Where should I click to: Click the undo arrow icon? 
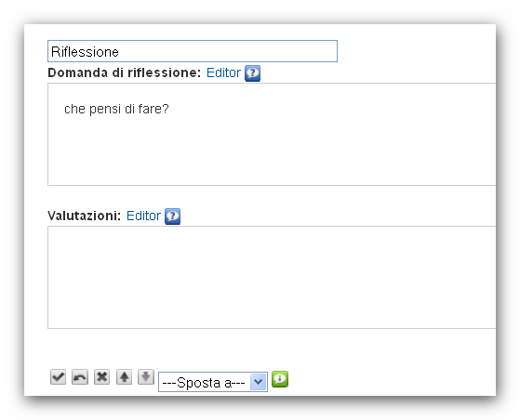click(80, 377)
